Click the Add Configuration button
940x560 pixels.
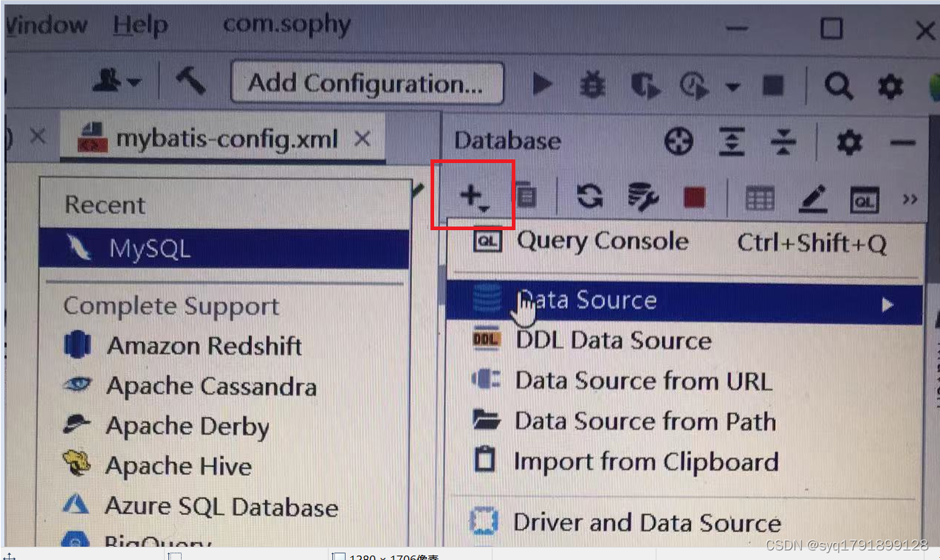tap(367, 83)
